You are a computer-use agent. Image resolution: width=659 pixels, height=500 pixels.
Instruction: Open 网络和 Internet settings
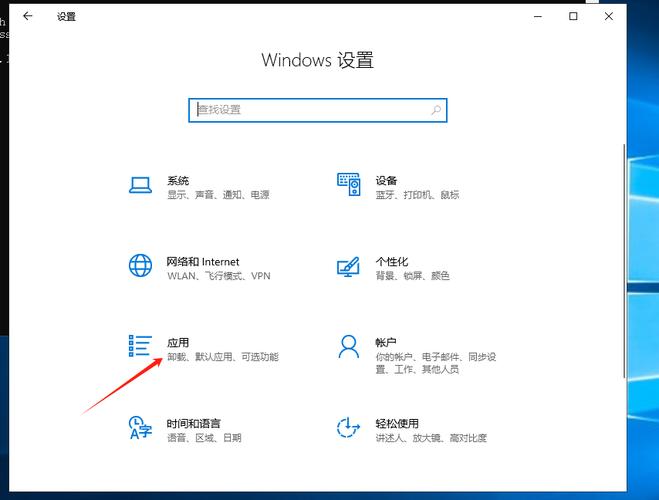point(203,262)
